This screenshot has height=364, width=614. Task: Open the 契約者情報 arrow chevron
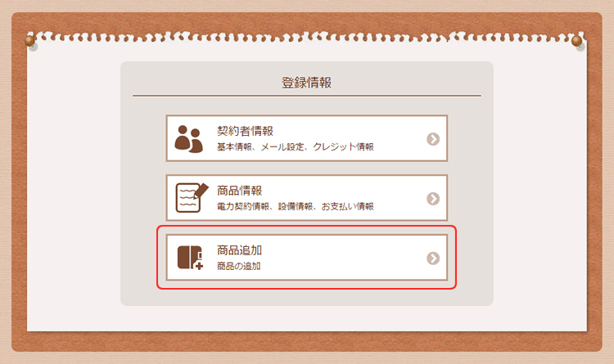(433, 139)
